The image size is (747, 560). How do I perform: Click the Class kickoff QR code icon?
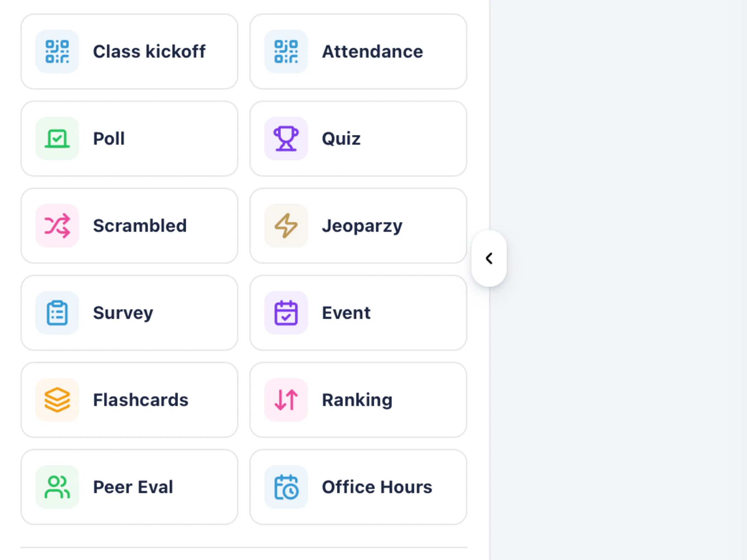(57, 51)
